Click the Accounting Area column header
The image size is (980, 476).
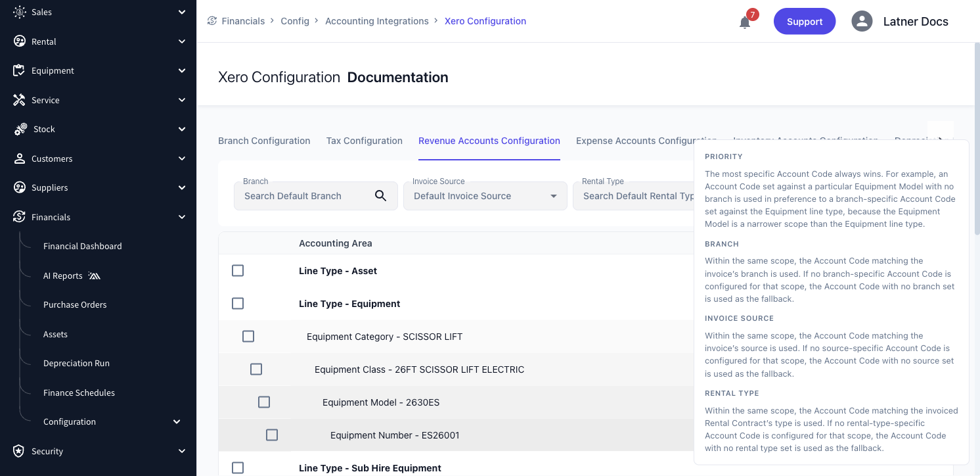[336, 243]
